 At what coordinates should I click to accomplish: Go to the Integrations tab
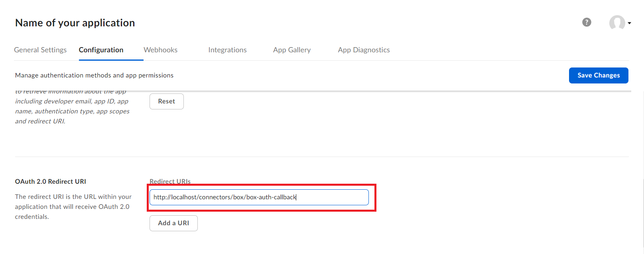coord(227,50)
